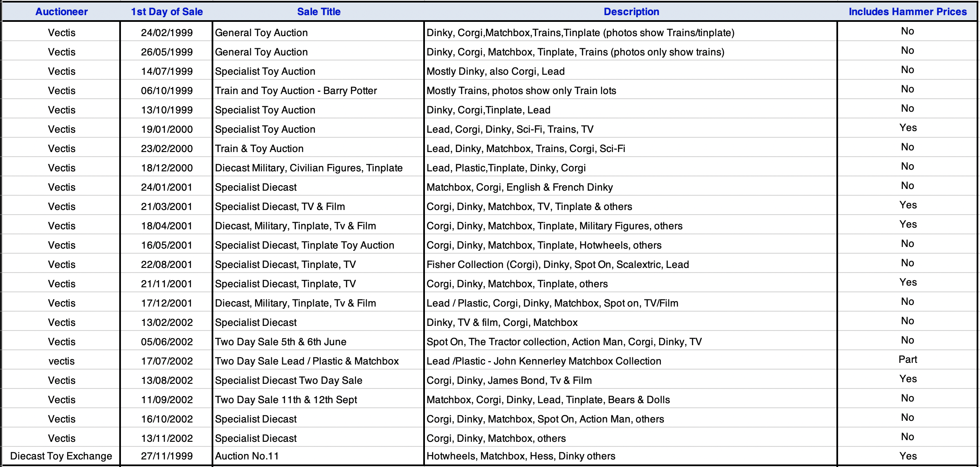The image size is (980, 467).
Task: Click the 1st Day of Sale header
Action: 167,12
